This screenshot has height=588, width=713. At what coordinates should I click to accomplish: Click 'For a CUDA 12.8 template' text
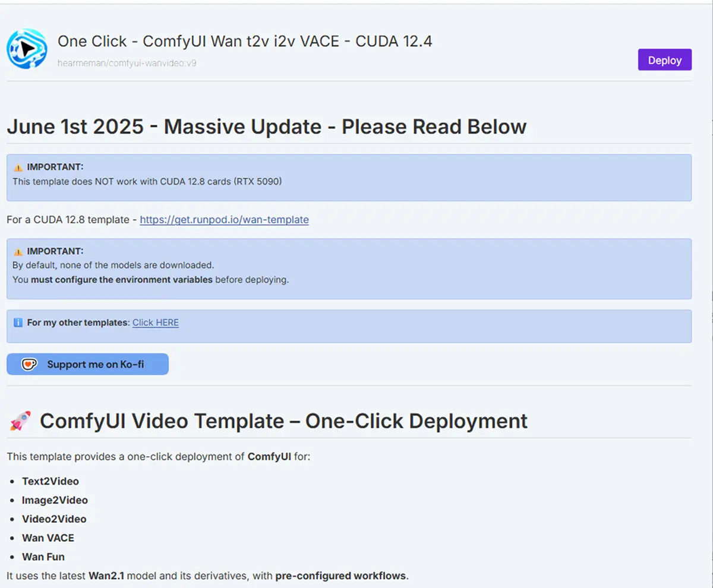(68, 220)
